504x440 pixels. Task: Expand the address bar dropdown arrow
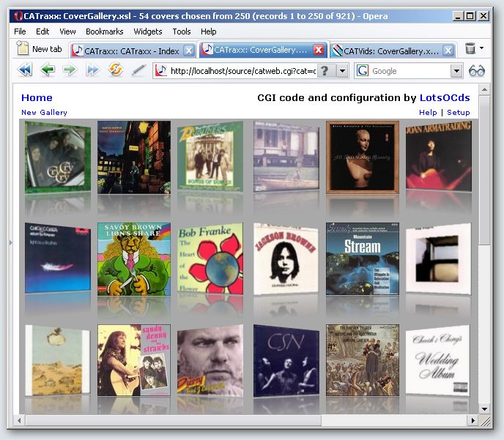coord(342,71)
